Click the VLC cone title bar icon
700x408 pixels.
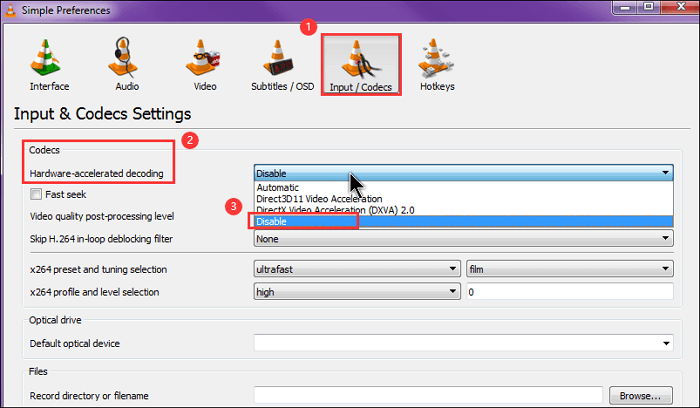[x=10, y=10]
